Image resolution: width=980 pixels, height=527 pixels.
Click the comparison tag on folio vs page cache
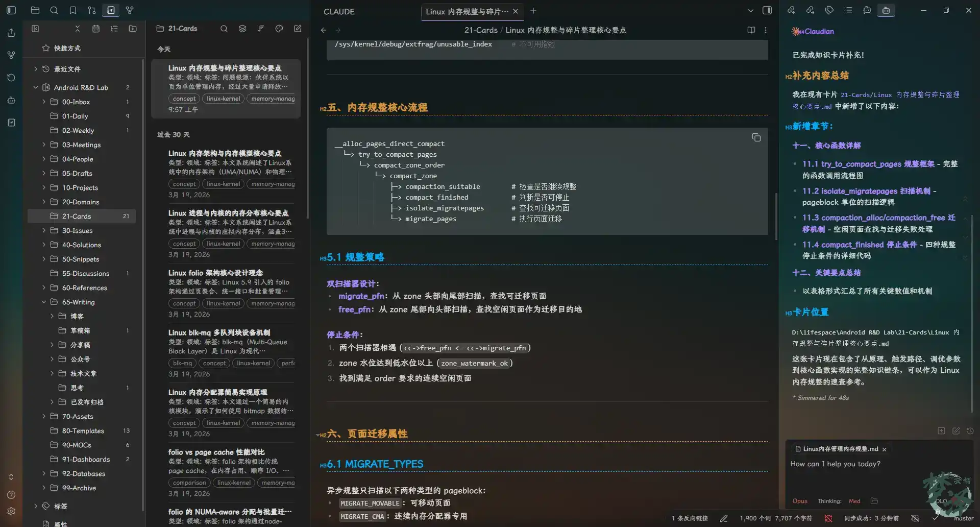click(x=189, y=483)
